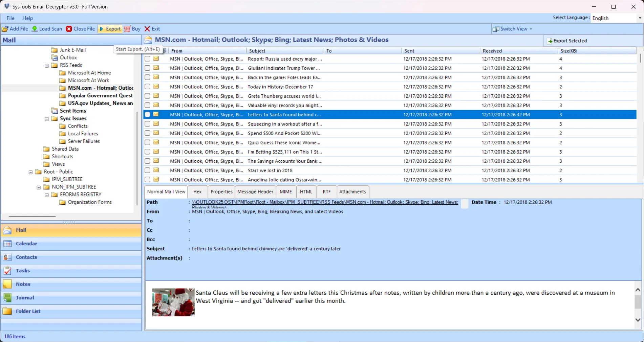Click the Add File toolbar icon

pyautogui.click(x=5, y=29)
